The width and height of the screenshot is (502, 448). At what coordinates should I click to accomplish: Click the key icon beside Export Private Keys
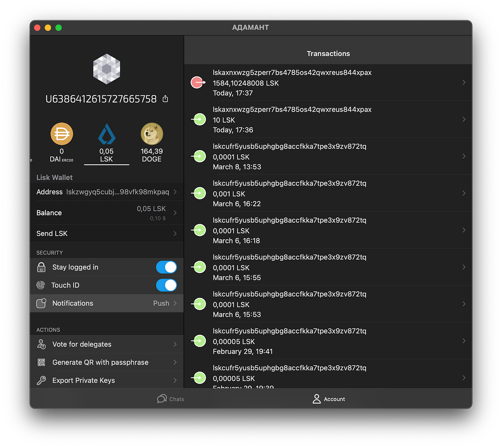tap(41, 380)
